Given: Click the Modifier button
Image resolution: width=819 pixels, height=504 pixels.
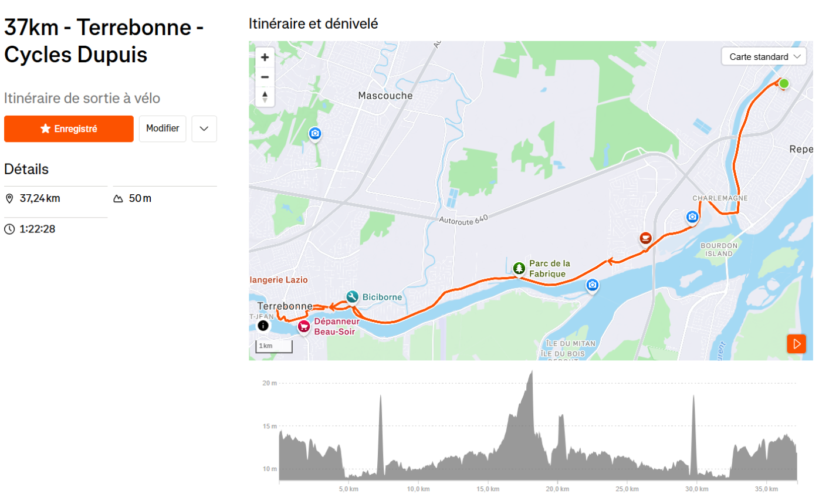Looking at the screenshot, I should 163,129.
